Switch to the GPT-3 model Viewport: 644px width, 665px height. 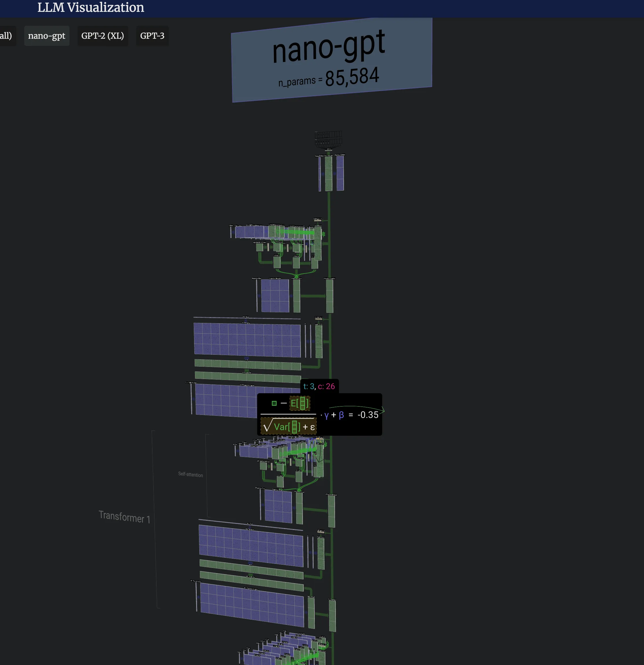[152, 36]
